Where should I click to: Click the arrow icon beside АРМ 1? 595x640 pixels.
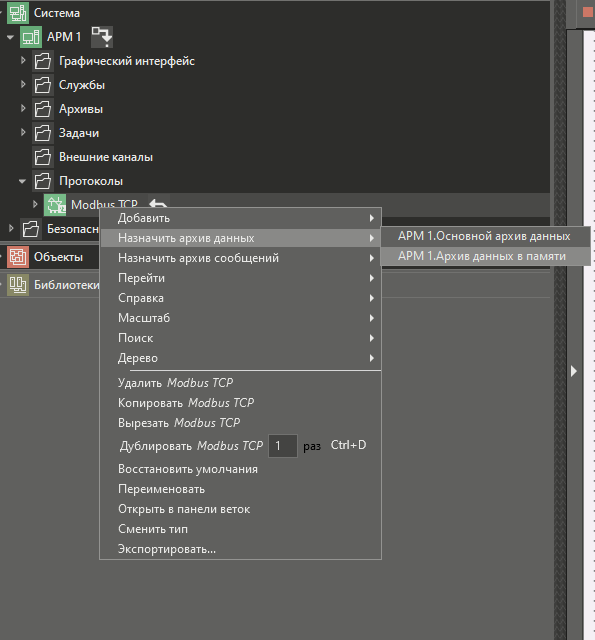(102, 37)
